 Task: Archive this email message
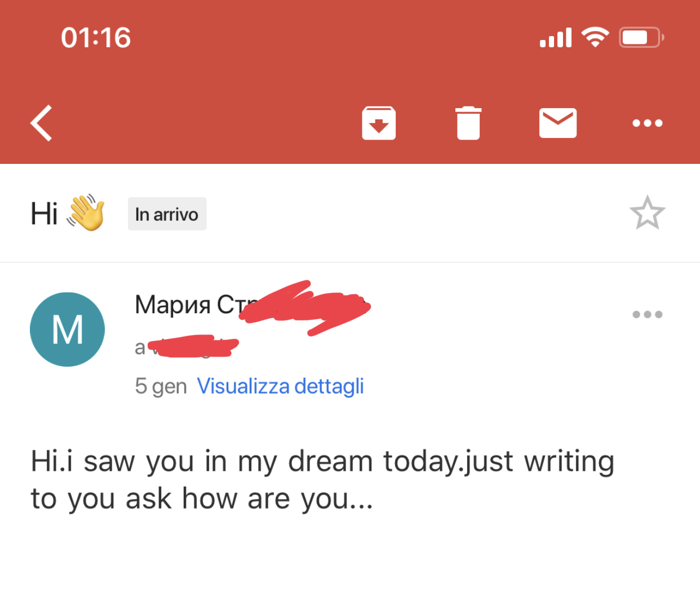pyautogui.click(x=379, y=123)
